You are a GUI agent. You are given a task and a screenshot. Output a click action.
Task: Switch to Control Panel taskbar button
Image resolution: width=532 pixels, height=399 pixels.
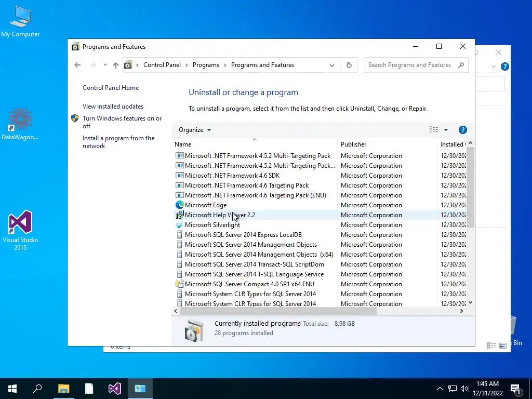pos(140,389)
